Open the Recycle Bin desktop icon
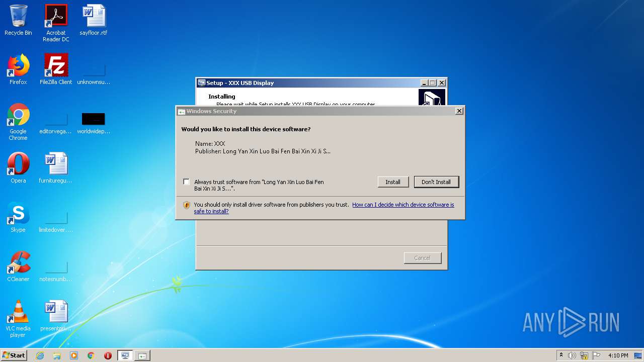The height and width of the screenshot is (362, 644). pyautogui.click(x=18, y=20)
